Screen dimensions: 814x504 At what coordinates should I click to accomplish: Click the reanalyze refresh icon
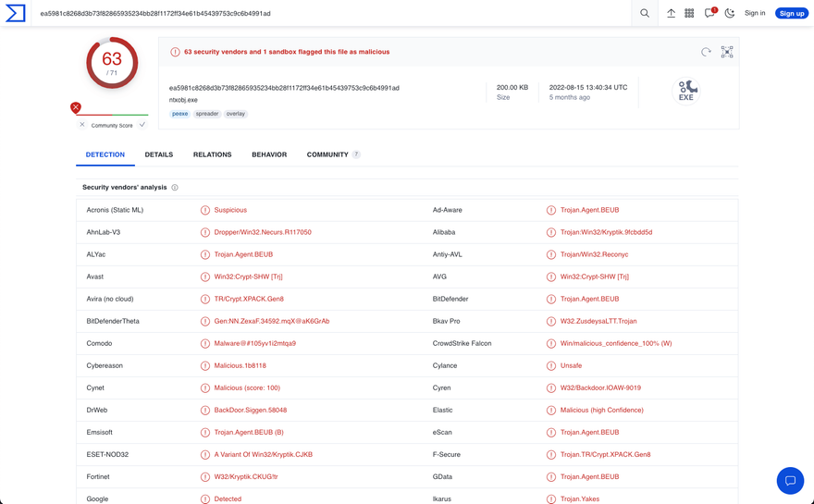click(x=706, y=52)
